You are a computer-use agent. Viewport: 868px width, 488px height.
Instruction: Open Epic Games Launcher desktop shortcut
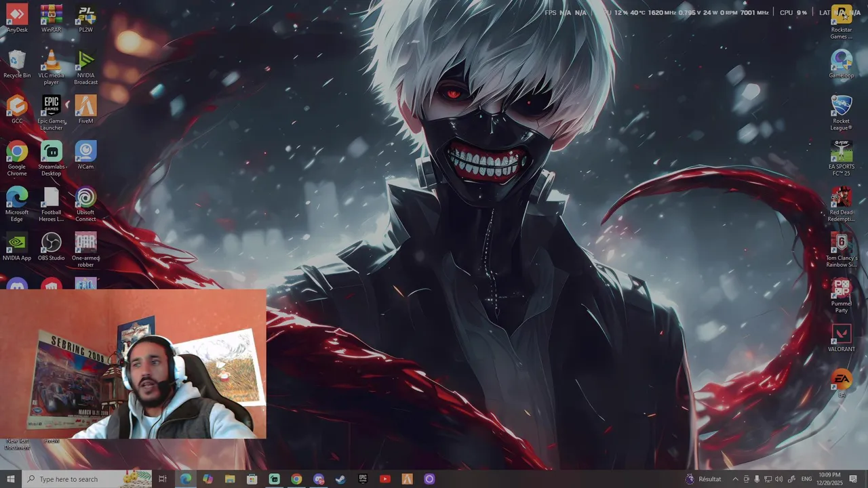pos(52,113)
